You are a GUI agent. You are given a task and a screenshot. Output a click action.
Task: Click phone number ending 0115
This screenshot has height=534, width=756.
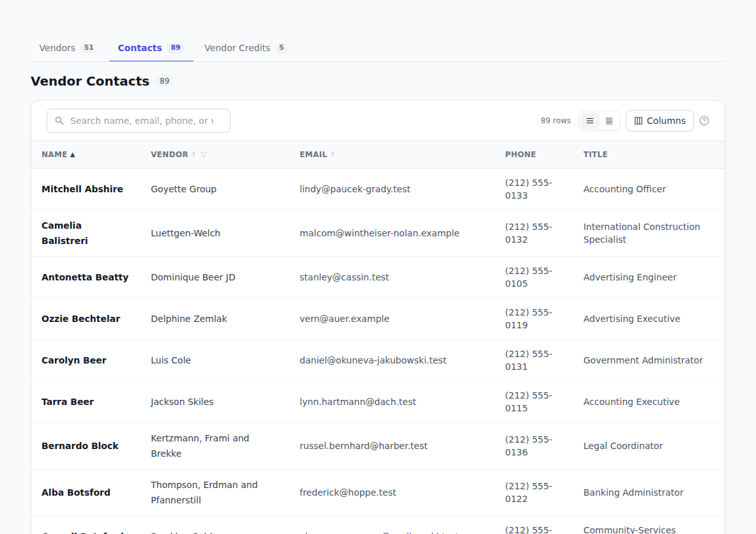529,402
